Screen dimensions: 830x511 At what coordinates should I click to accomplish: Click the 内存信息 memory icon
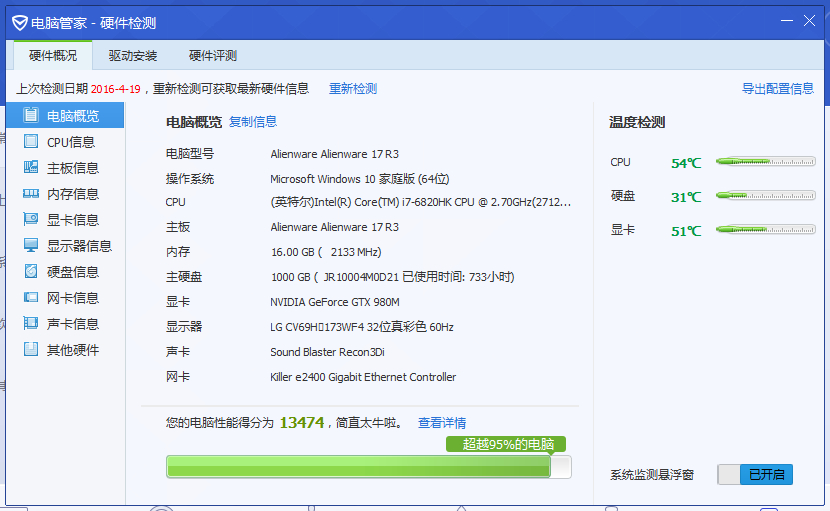(31, 193)
